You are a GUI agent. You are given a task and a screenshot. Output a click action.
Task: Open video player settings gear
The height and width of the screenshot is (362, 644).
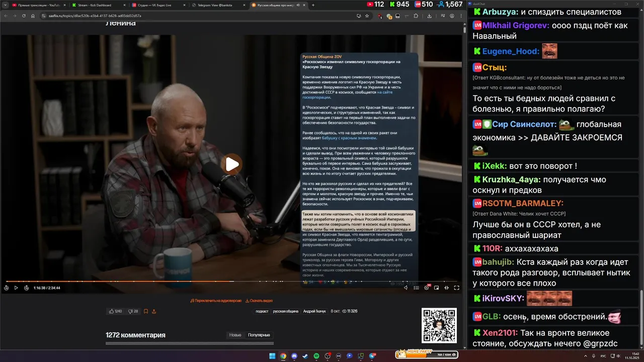pos(427,288)
